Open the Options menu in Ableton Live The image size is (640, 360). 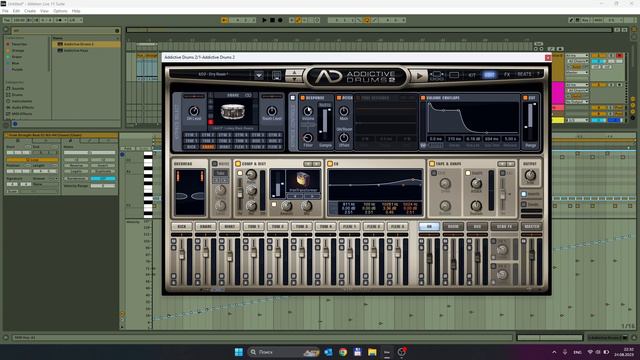(x=60, y=11)
